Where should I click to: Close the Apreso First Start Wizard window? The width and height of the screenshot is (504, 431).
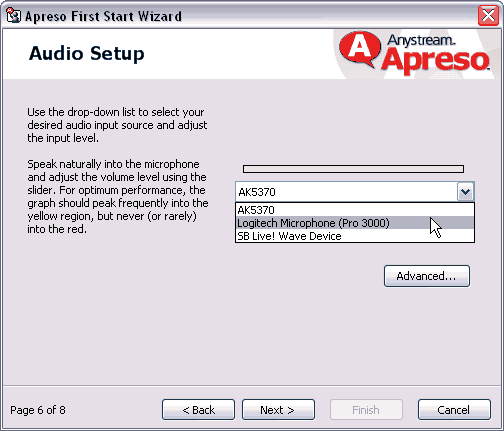[488, 15]
